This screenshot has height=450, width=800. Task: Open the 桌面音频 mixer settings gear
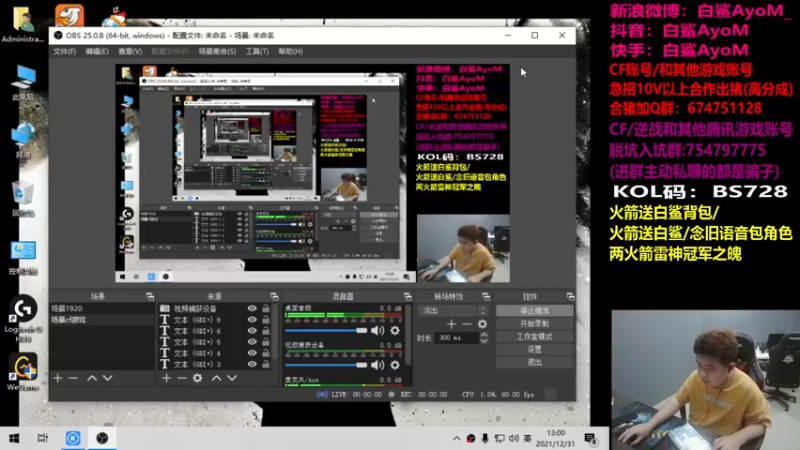(395, 331)
